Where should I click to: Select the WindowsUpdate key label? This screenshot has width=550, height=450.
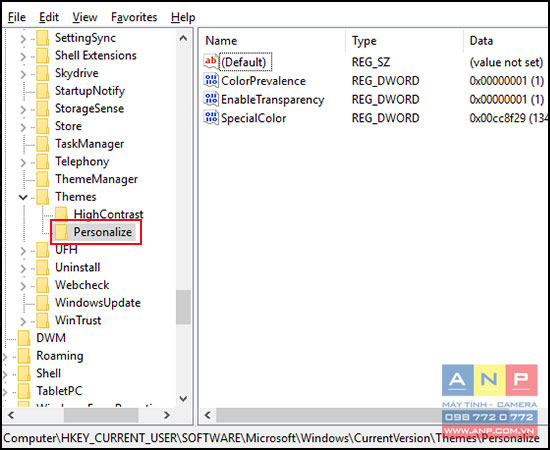point(98,303)
